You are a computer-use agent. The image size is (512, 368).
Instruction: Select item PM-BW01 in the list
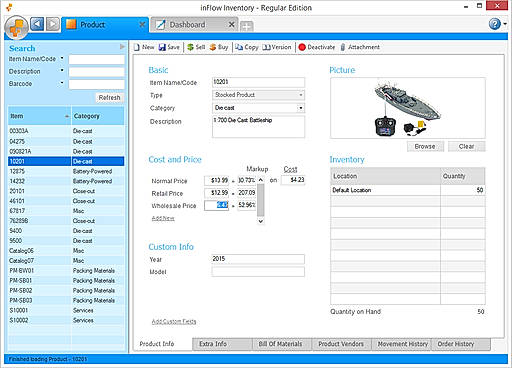coord(66,271)
